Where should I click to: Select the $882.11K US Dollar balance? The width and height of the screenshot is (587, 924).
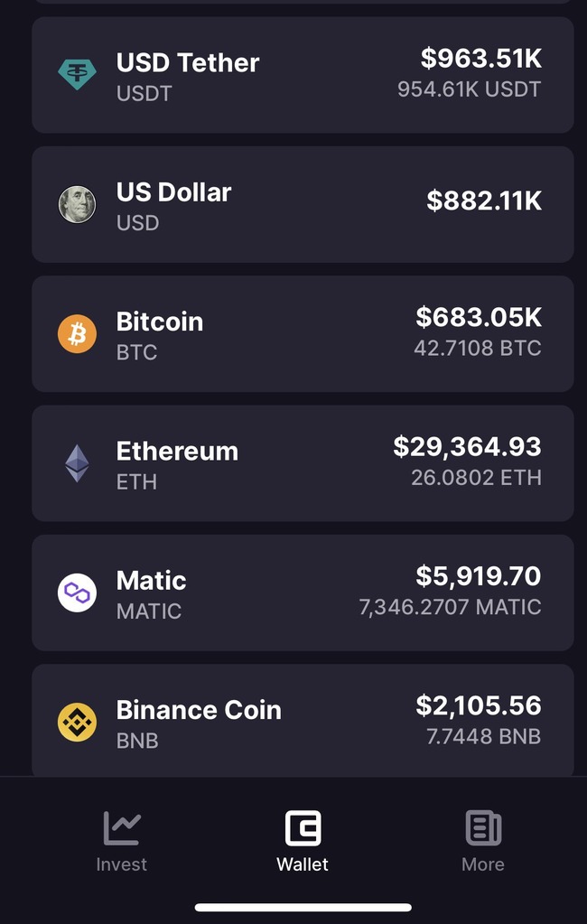point(484,201)
